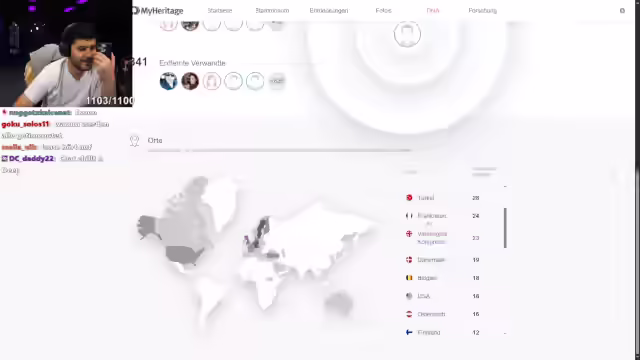Click the Orte section heading

(155, 140)
